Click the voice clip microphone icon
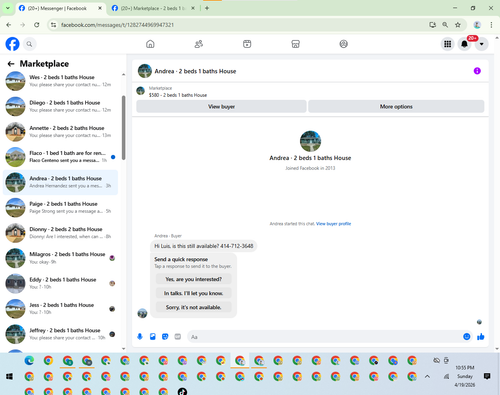This screenshot has width=500, height=395. [140, 337]
